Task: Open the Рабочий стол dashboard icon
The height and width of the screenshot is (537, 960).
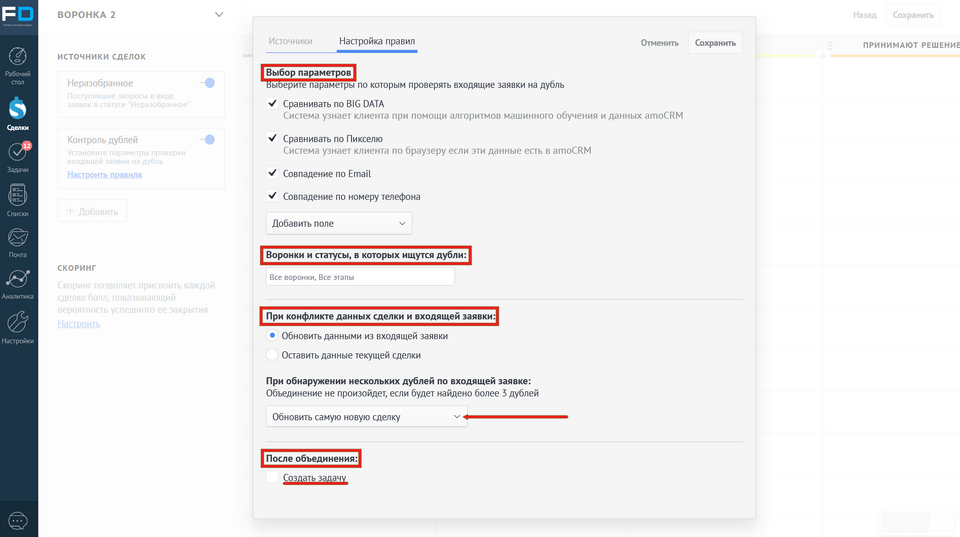Action: pyautogui.click(x=18, y=58)
